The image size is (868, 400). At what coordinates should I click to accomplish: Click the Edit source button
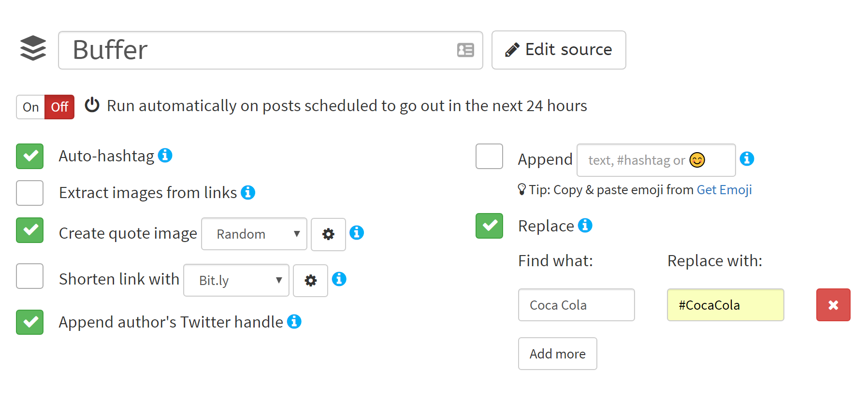pos(559,50)
